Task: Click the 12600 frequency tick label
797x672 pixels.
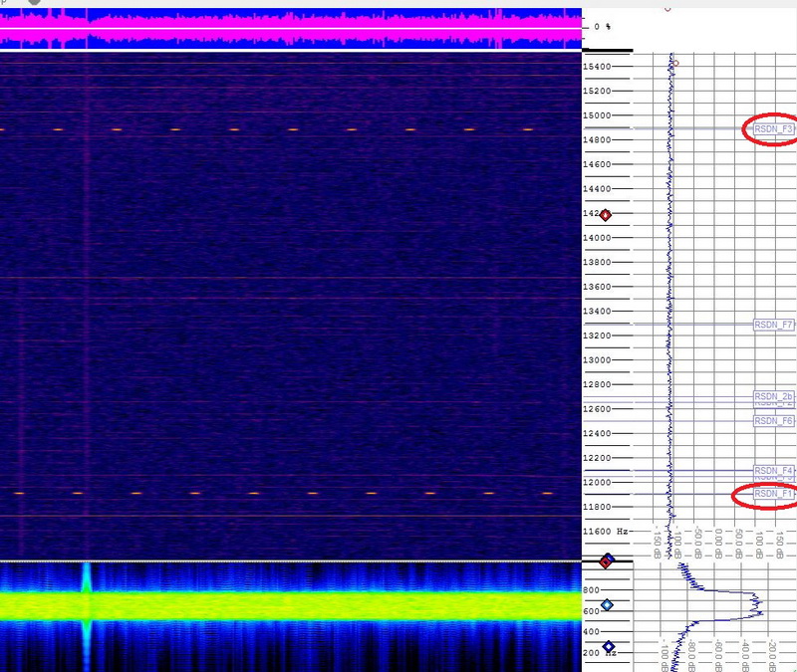Action: pyautogui.click(x=597, y=409)
